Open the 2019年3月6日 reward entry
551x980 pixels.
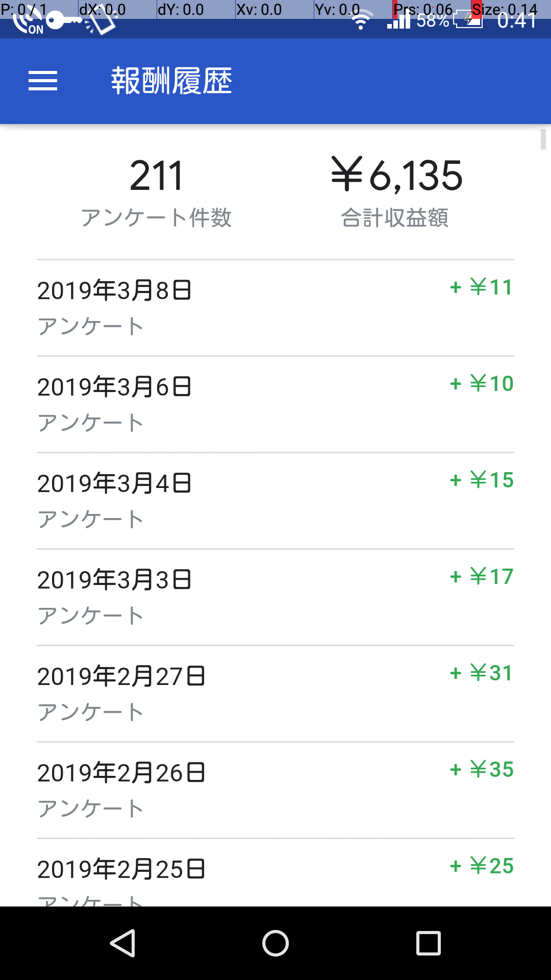coord(275,404)
